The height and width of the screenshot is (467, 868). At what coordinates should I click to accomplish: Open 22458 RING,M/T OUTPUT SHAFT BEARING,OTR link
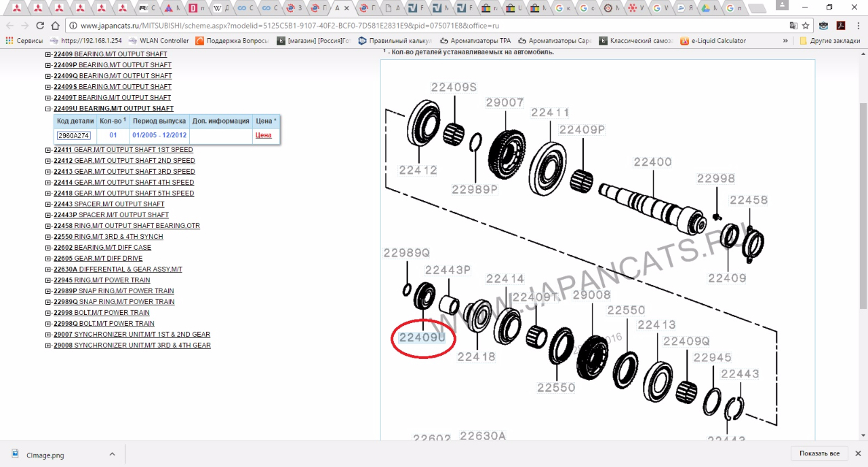tap(127, 226)
